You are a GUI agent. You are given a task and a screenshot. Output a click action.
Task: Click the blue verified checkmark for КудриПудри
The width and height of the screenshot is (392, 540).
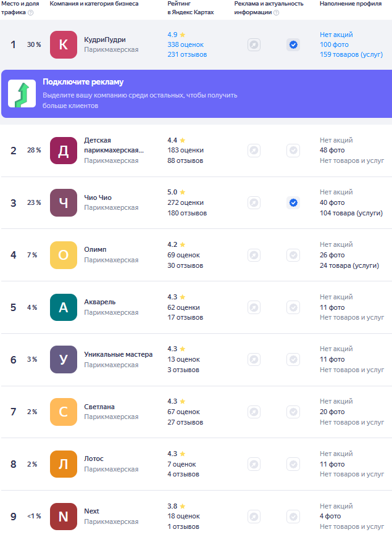point(293,44)
